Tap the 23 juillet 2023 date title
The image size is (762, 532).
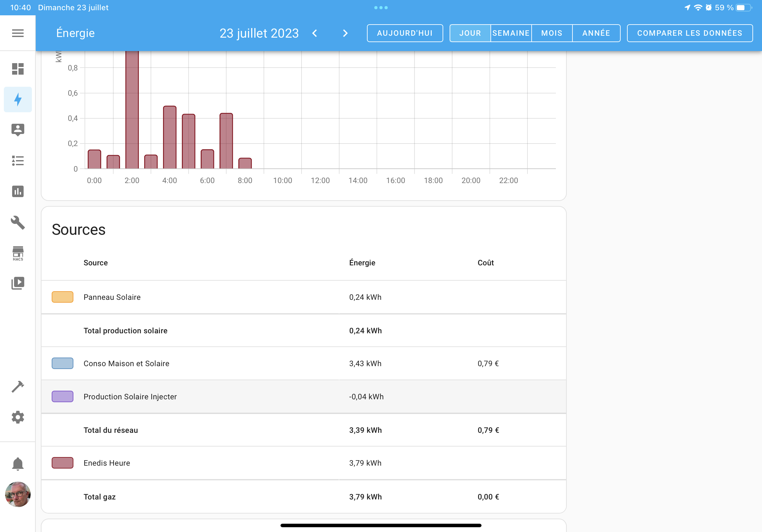point(259,33)
